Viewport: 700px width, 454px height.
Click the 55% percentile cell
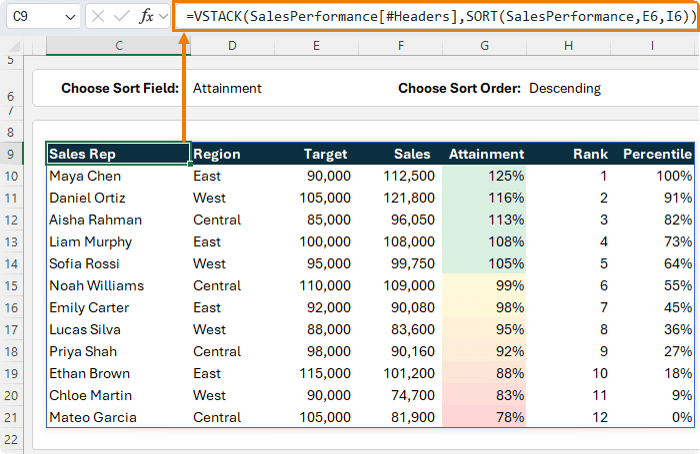point(652,285)
